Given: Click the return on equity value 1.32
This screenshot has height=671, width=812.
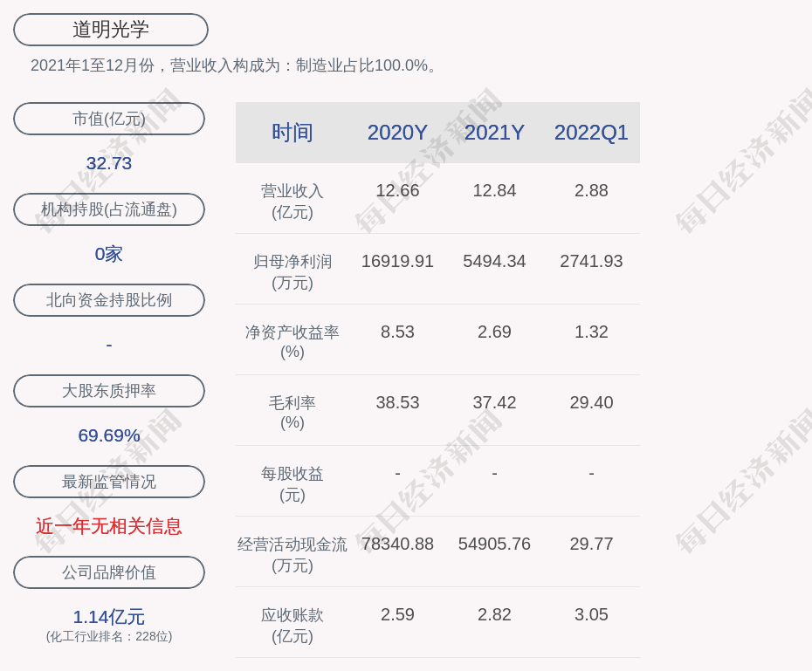Looking at the screenshot, I should [x=591, y=332].
